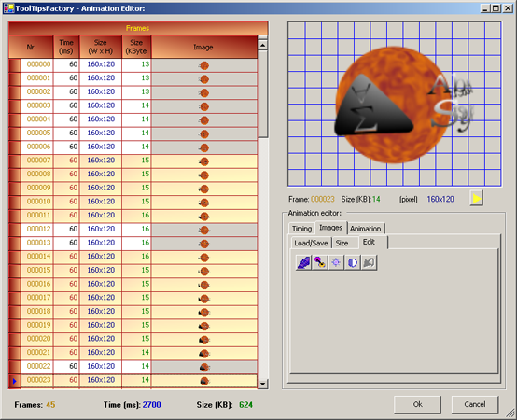This screenshot has width=517, height=420.
Task: Select the Load/Save sub-tab
Action: (311, 243)
